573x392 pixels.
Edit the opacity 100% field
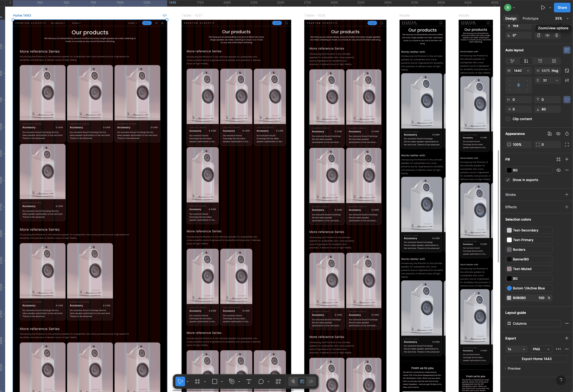coord(519,145)
